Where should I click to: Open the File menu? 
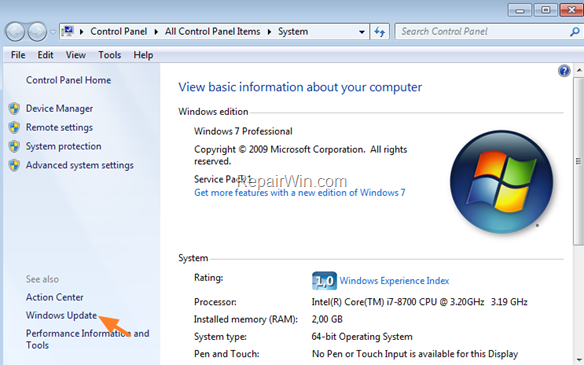pos(18,55)
